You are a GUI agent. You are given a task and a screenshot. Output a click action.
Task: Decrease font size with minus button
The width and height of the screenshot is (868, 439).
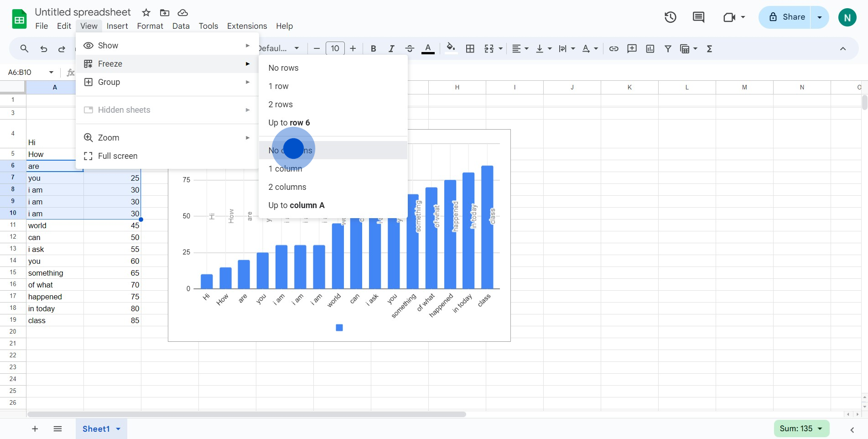point(317,48)
